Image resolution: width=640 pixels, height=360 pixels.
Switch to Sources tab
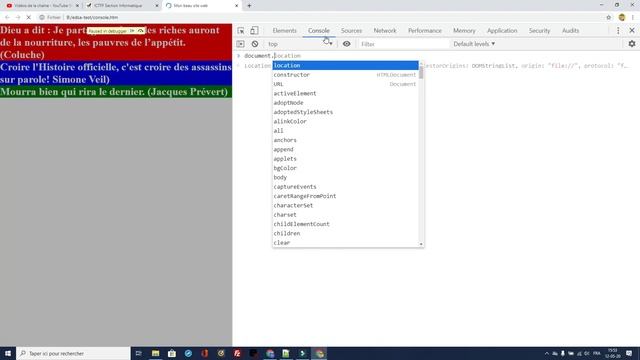351,31
